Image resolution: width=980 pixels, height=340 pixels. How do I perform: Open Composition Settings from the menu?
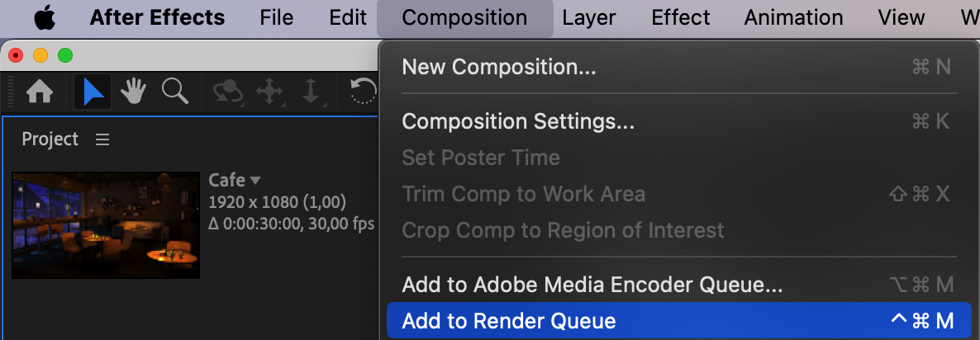click(518, 121)
